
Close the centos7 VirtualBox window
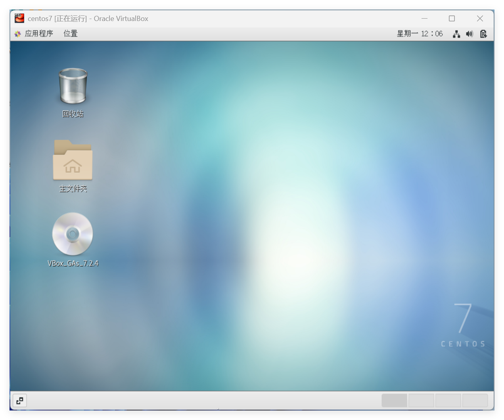480,18
